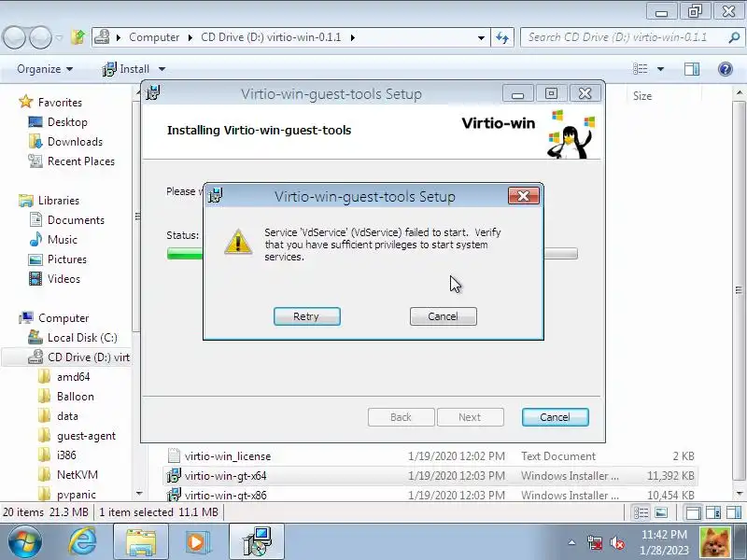This screenshot has height=560, width=747.
Task: Select Libraries in the navigation pane
Action: point(49,201)
